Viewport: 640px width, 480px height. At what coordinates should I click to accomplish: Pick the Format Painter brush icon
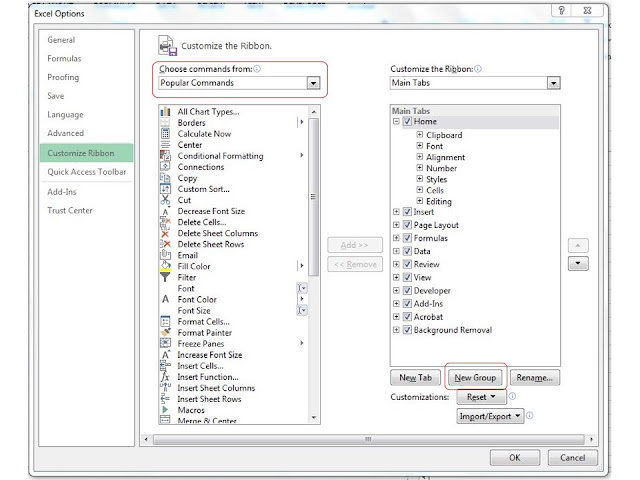click(165, 332)
